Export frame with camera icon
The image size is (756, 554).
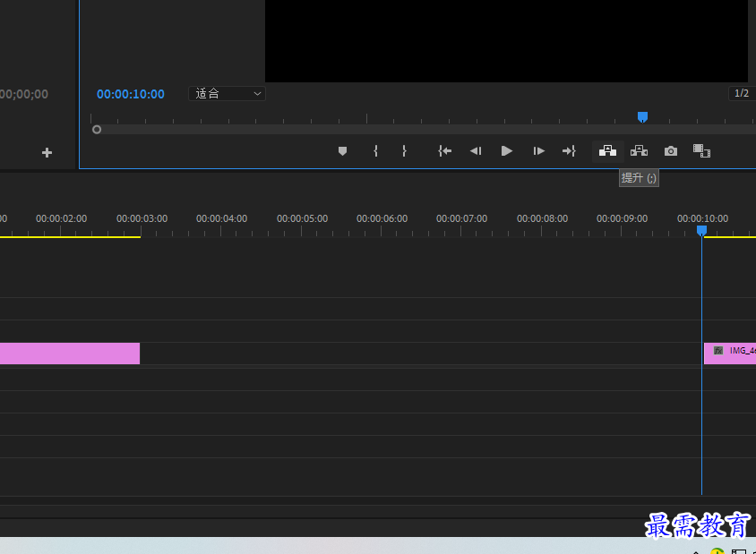(671, 151)
